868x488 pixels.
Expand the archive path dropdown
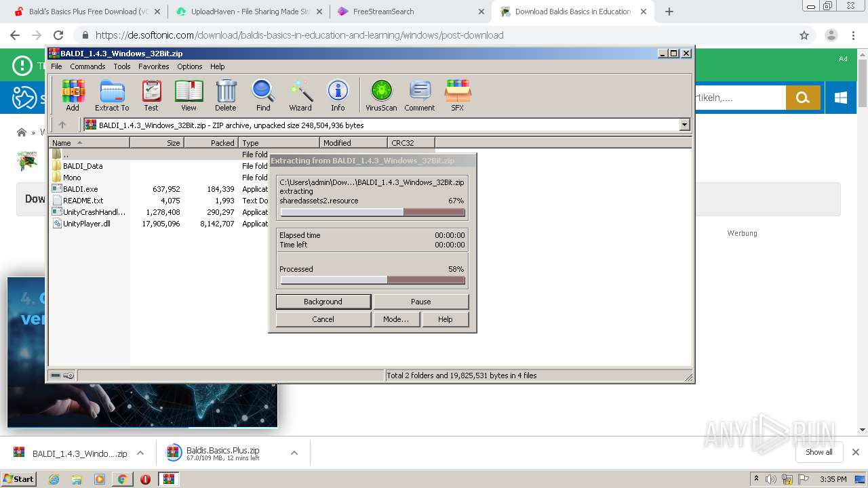(x=684, y=125)
